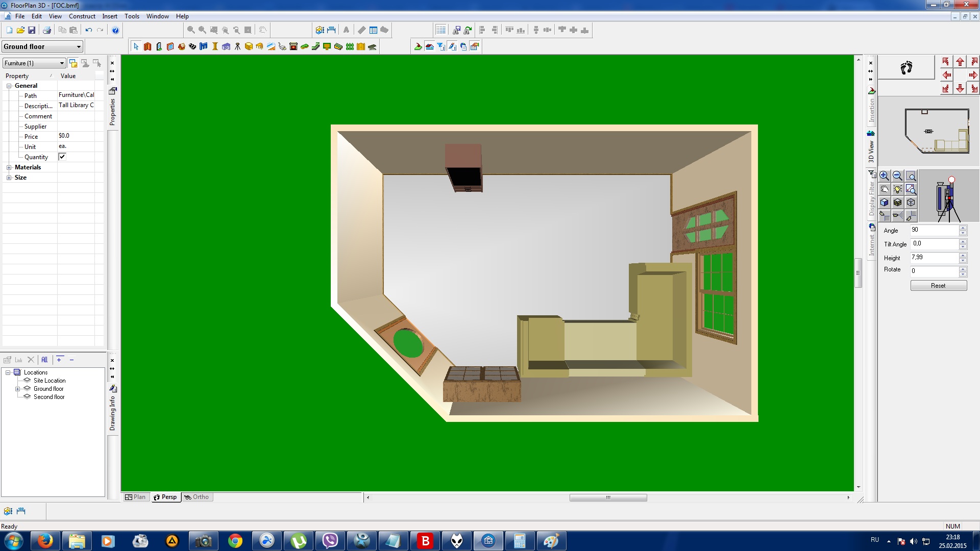Image resolution: width=980 pixels, height=551 pixels.
Task: Increase the Angle value with spinner
Action: pyautogui.click(x=963, y=228)
